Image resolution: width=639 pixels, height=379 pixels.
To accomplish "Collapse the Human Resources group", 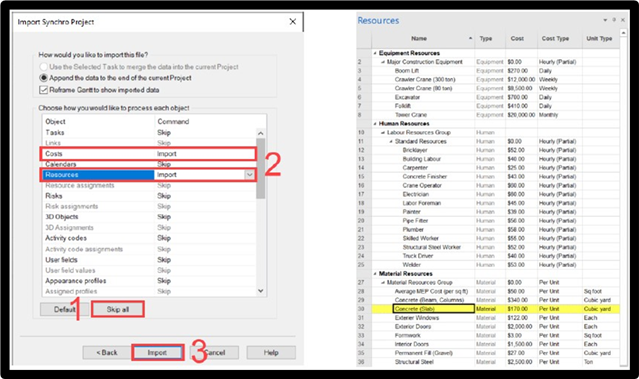I will click(x=375, y=123).
